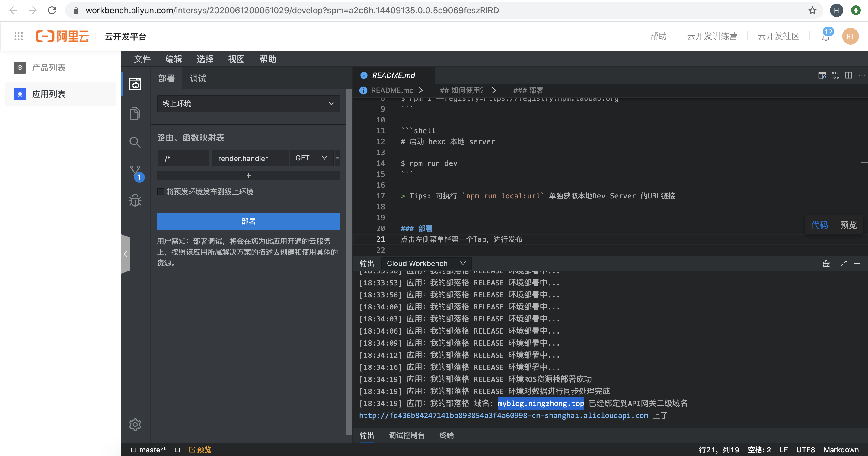
Task: Open the 编辑 menu
Action: coord(174,59)
